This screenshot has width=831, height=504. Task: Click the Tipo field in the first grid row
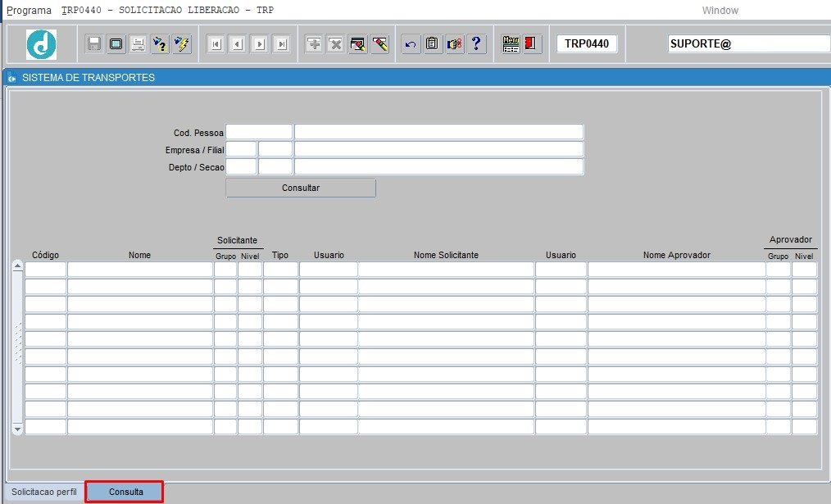pos(280,270)
